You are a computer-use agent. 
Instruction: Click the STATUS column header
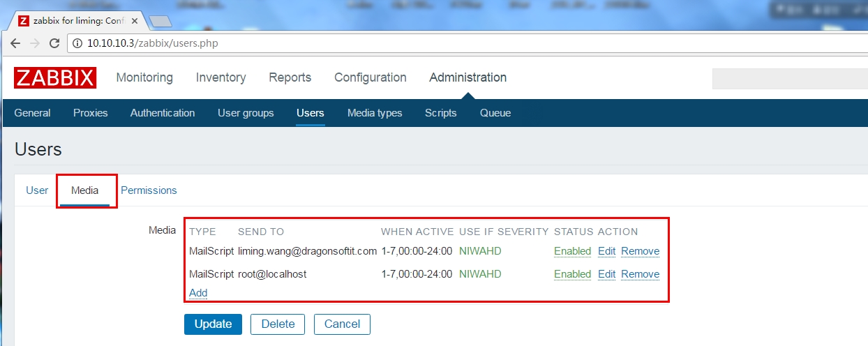(574, 232)
